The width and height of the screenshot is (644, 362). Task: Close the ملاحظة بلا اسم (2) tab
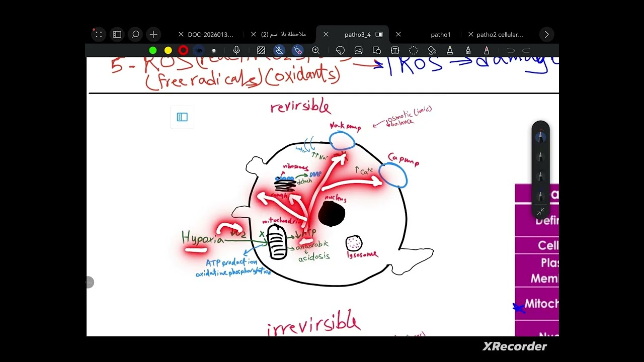[254, 35]
